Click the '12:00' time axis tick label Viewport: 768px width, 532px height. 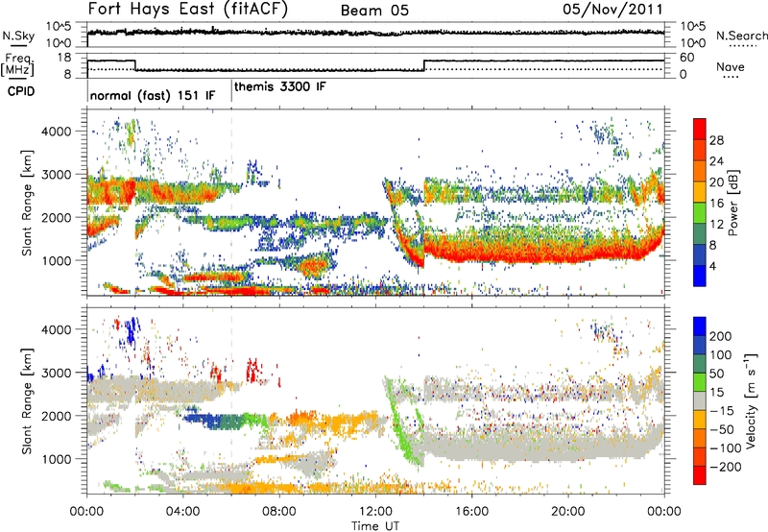pos(375,512)
